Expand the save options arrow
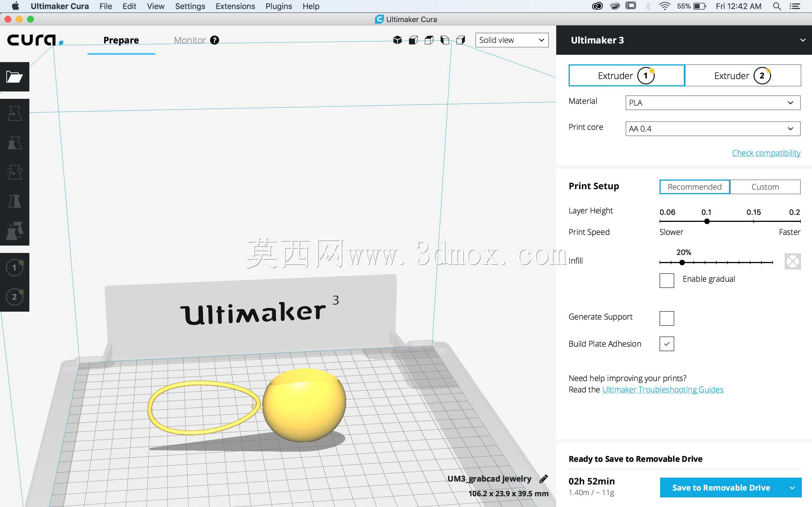This screenshot has height=507, width=812. (793, 488)
